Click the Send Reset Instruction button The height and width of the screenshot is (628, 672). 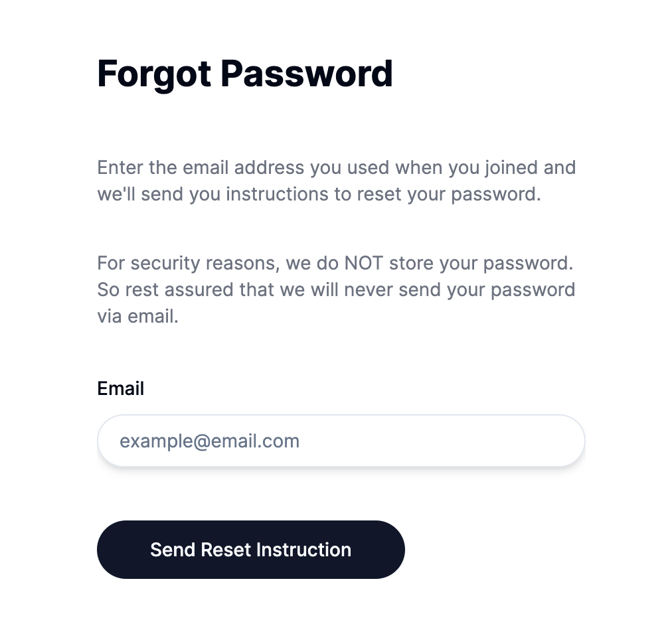tap(250, 550)
